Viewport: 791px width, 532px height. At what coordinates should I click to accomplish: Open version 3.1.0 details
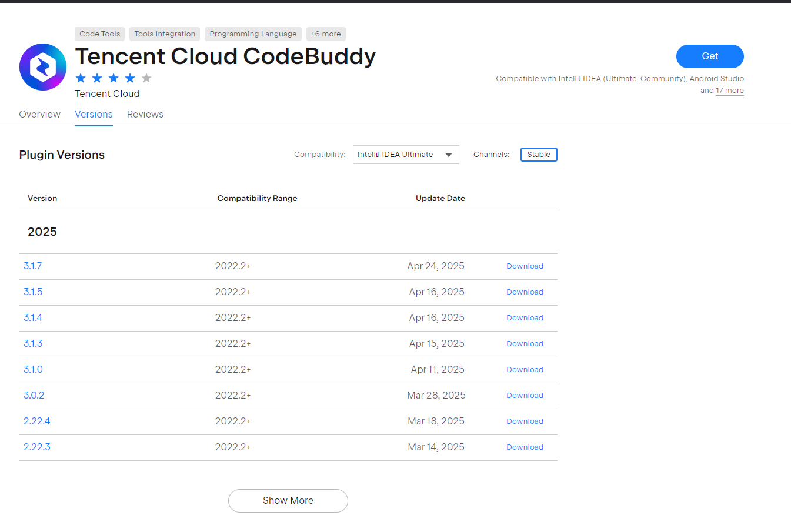tap(34, 369)
